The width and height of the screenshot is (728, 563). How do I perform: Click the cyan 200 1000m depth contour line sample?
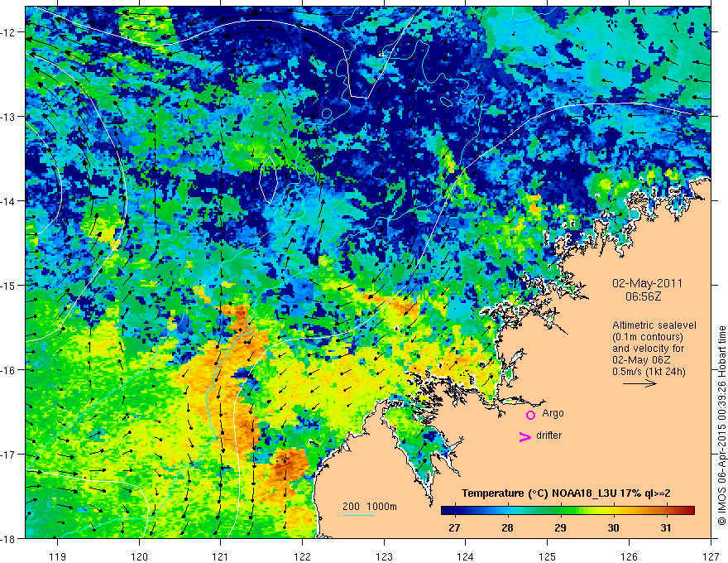[359, 515]
